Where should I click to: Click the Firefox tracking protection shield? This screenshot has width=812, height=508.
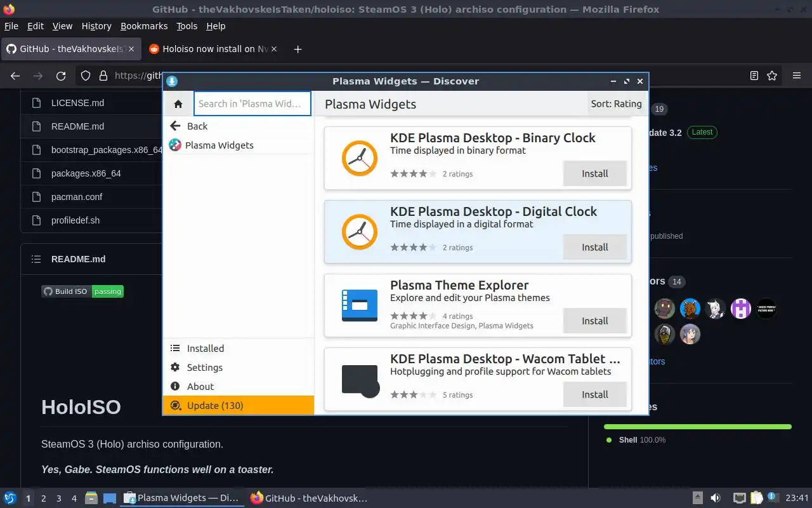(86, 76)
